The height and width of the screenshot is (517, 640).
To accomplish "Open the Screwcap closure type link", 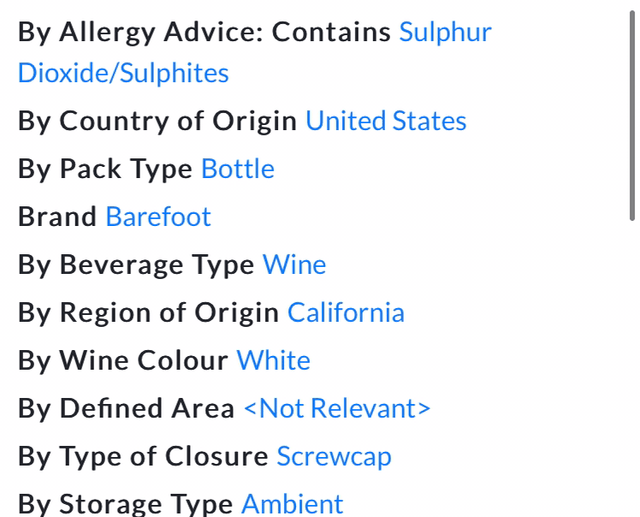I will (334, 457).
